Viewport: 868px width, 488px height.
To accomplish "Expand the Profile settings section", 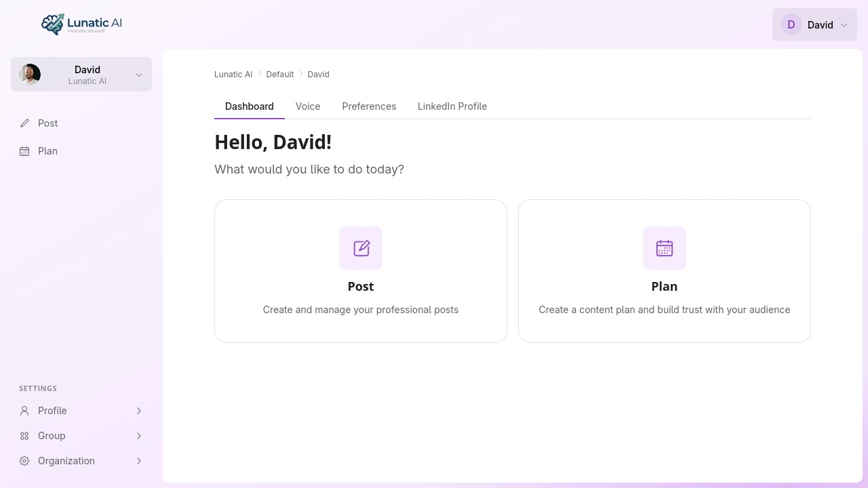I will point(139,410).
